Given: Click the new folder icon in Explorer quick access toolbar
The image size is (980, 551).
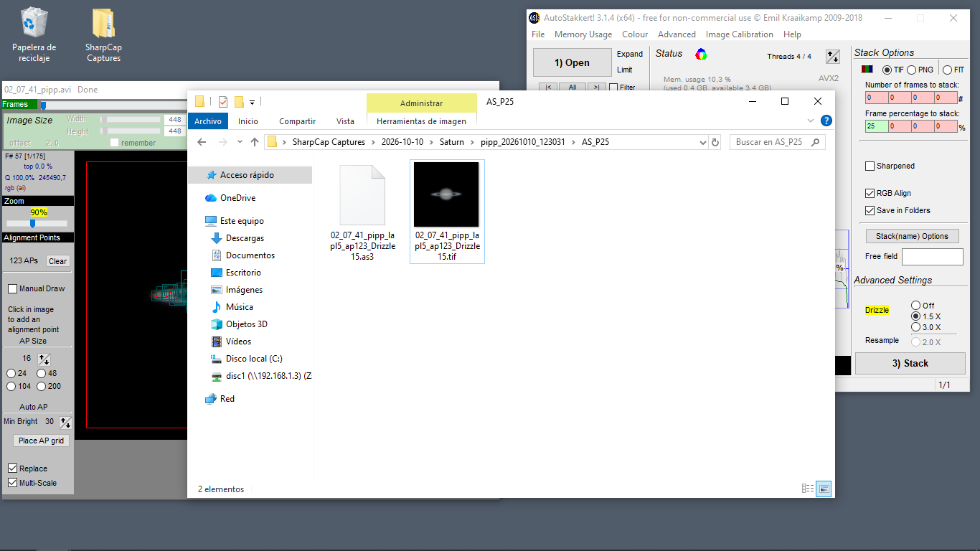Looking at the screenshot, I should coord(239,101).
